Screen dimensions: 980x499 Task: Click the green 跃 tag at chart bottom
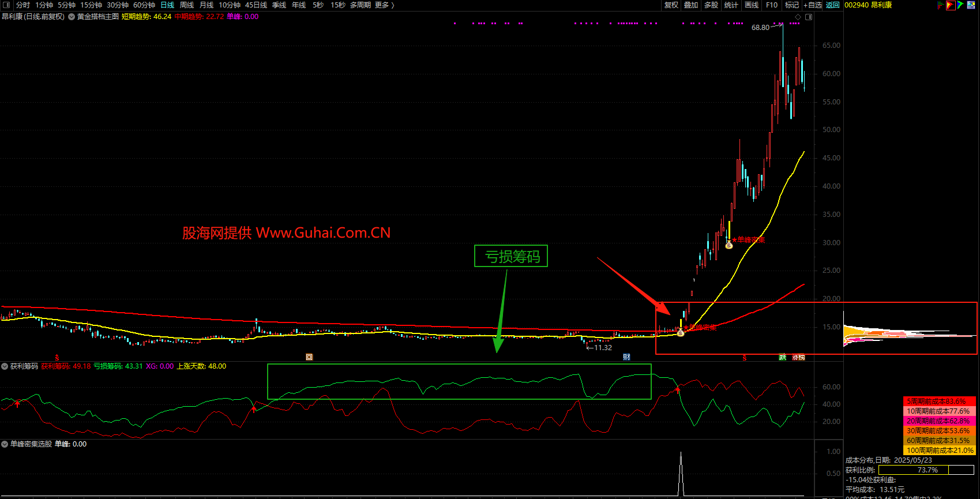(x=783, y=357)
